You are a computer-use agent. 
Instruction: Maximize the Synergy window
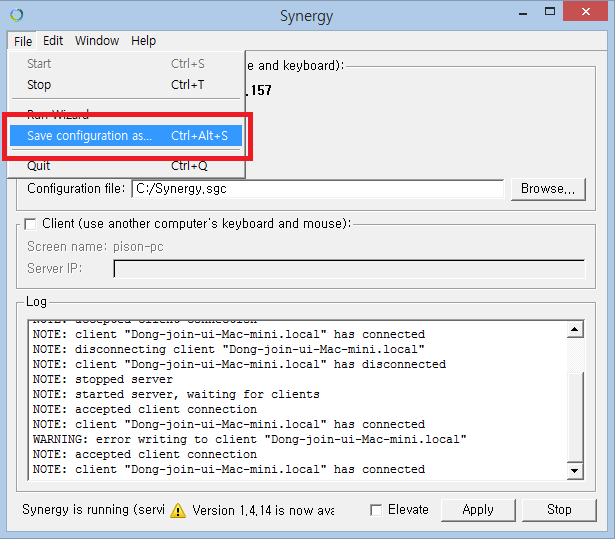pos(550,12)
